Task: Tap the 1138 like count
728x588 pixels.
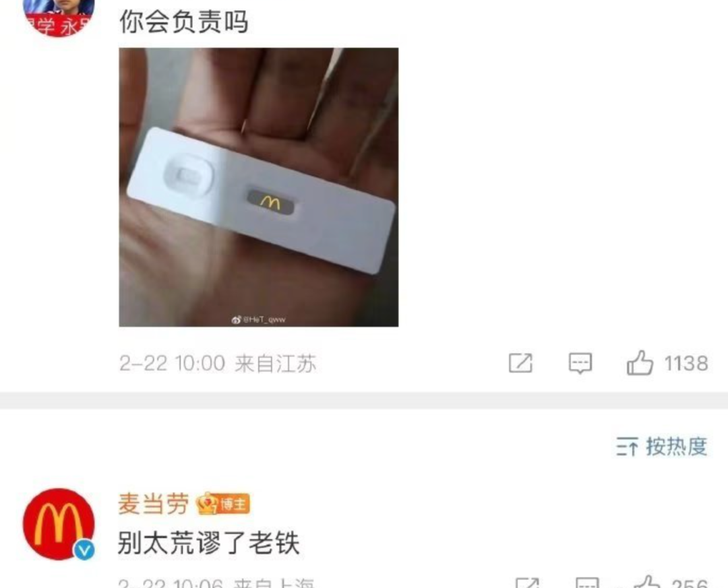Action: pyautogui.click(x=686, y=364)
